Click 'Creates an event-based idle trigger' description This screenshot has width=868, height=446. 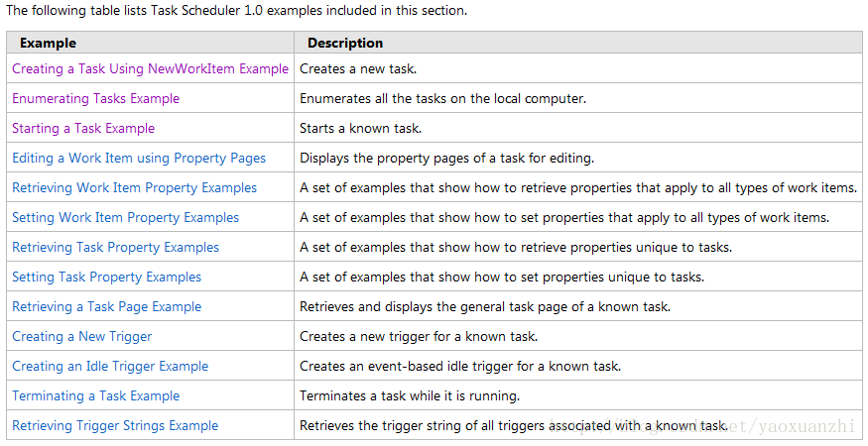460,367
